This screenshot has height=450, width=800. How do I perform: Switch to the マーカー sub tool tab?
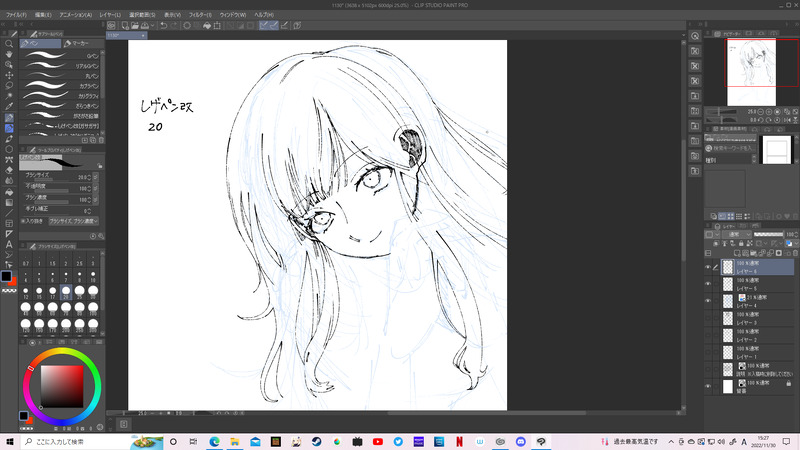click(x=81, y=43)
